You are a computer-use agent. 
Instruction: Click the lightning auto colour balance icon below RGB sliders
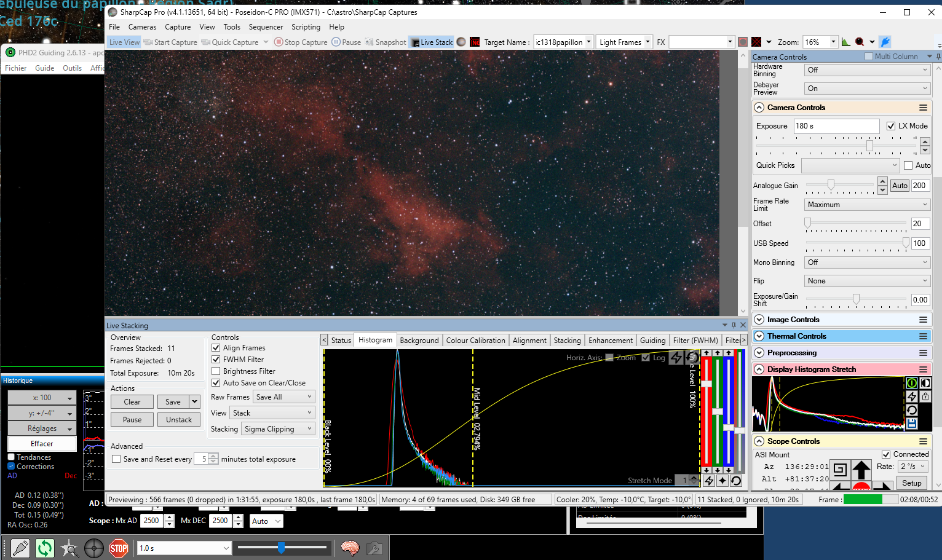tap(709, 481)
